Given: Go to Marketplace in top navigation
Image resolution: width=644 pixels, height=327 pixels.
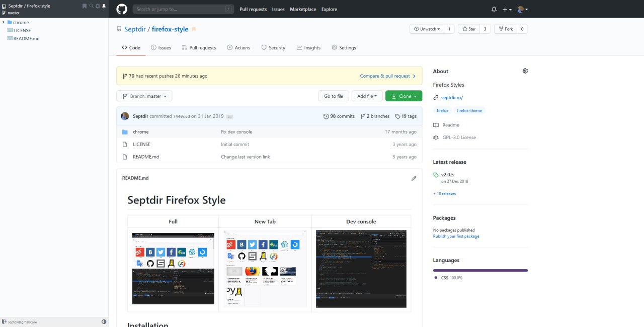Looking at the screenshot, I should [x=303, y=9].
